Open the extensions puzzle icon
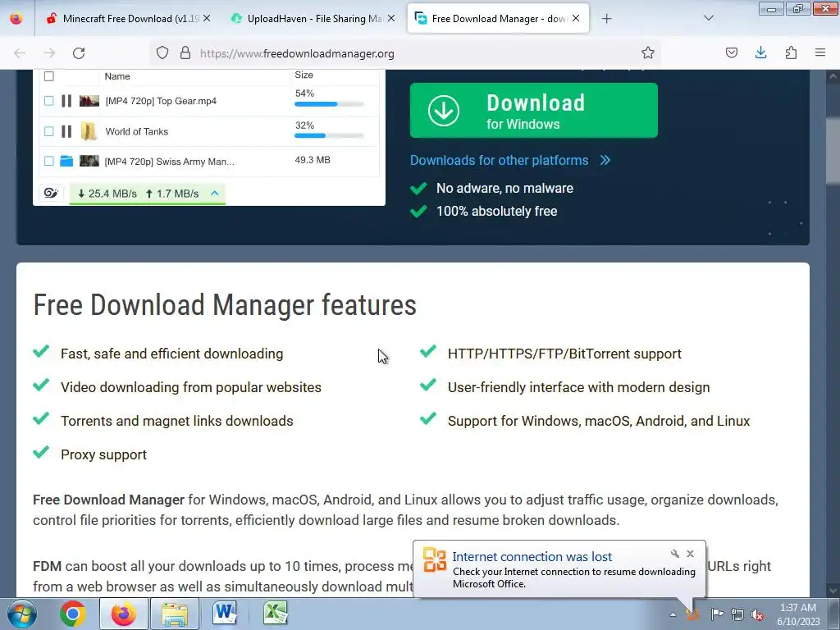The image size is (840, 630). coord(791,53)
